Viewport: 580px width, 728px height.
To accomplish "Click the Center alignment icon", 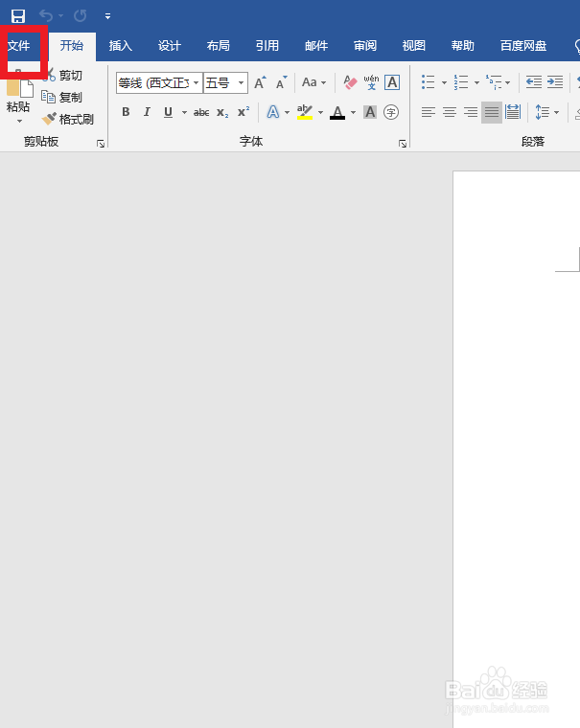I will [x=450, y=112].
